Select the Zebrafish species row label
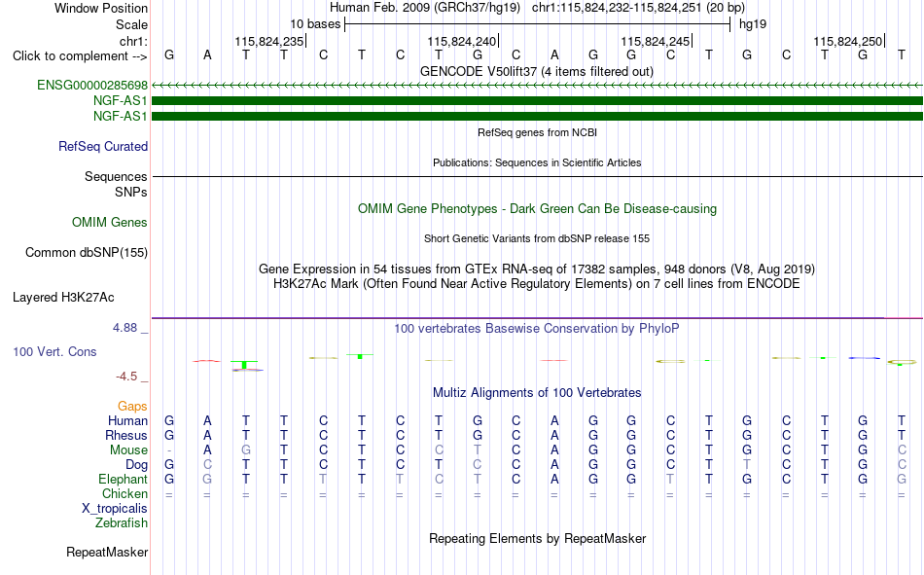 click(121, 523)
